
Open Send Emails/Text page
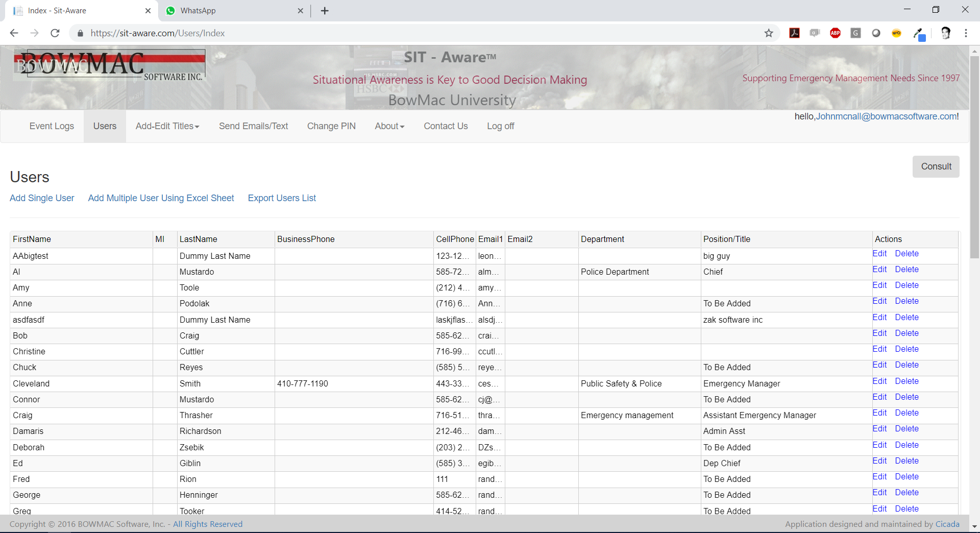click(x=253, y=126)
